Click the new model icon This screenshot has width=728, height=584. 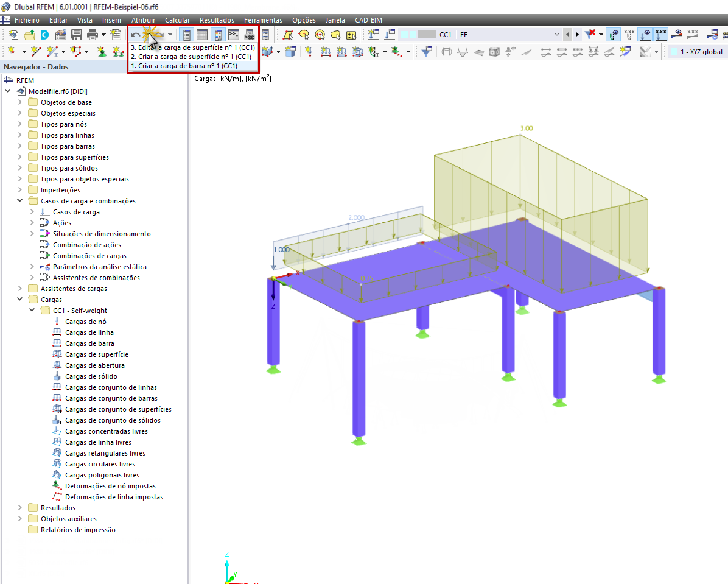coord(13,35)
